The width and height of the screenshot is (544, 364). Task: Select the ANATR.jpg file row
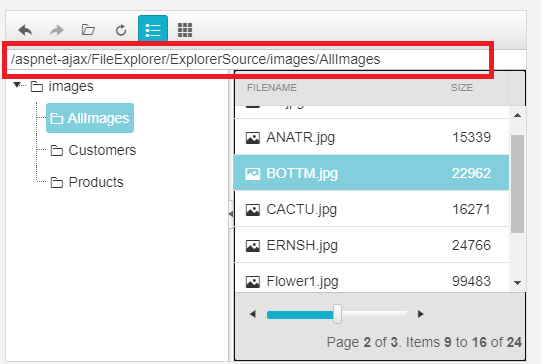[372, 137]
